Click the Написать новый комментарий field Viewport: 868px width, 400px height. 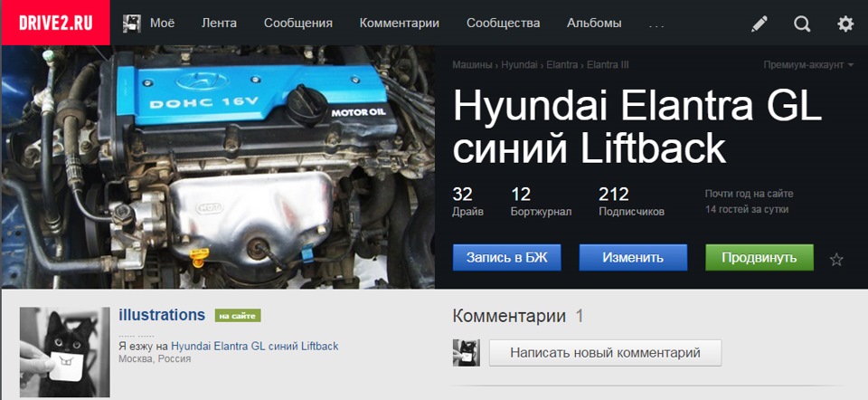(605, 353)
